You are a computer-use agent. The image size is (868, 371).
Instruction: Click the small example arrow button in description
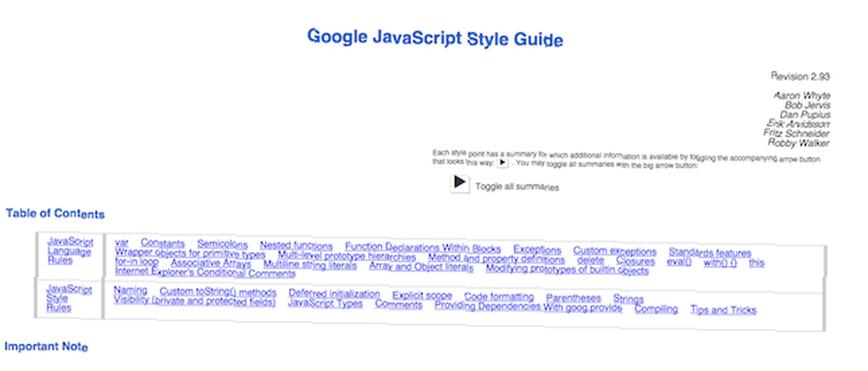click(502, 162)
